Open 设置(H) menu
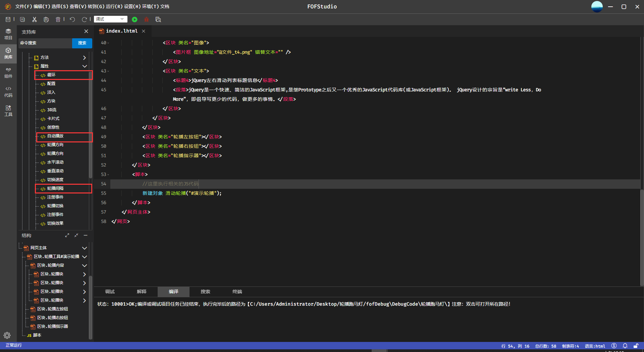This screenshot has height=352, width=644. [132, 6]
